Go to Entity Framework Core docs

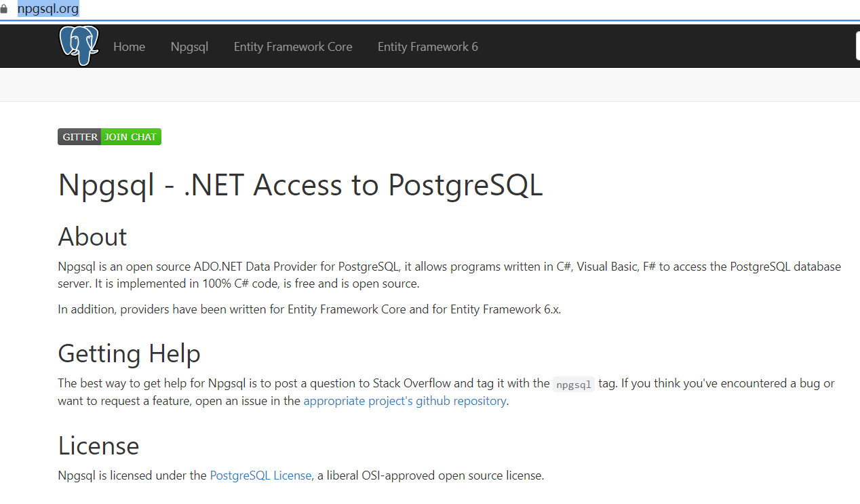[293, 47]
